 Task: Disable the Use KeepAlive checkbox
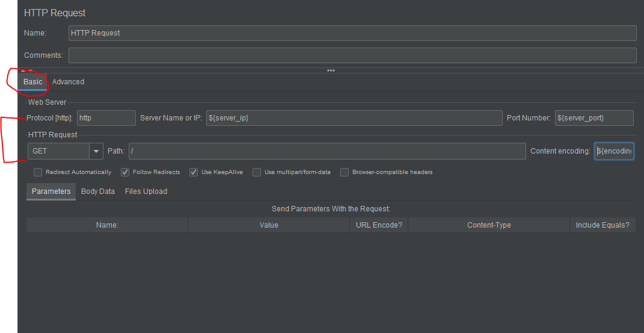(194, 172)
